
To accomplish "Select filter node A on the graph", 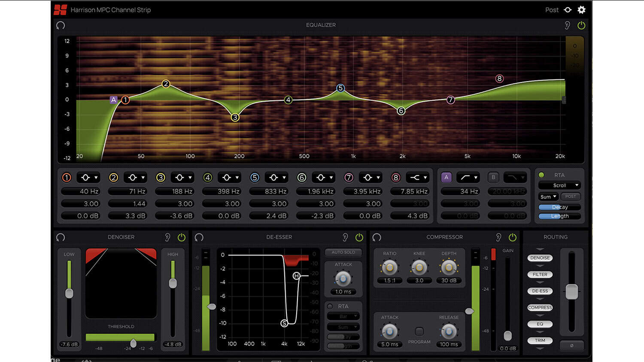I will pyautogui.click(x=113, y=100).
